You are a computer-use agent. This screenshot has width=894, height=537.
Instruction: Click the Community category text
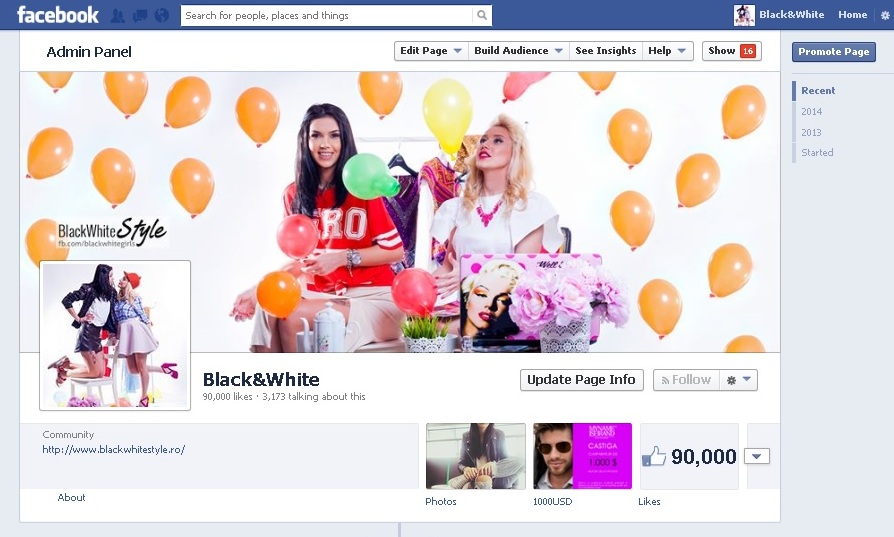[x=68, y=434]
